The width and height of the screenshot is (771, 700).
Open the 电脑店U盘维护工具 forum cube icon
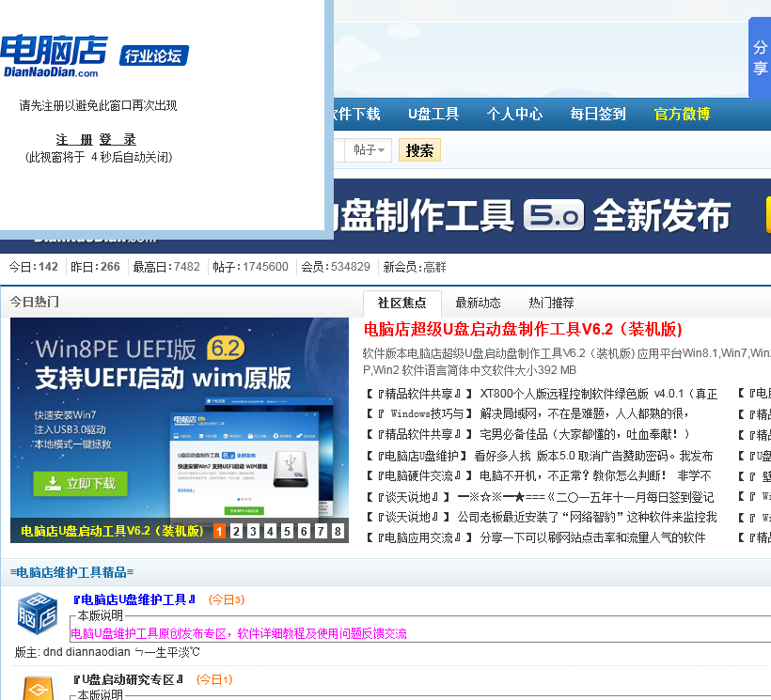tap(37, 614)
